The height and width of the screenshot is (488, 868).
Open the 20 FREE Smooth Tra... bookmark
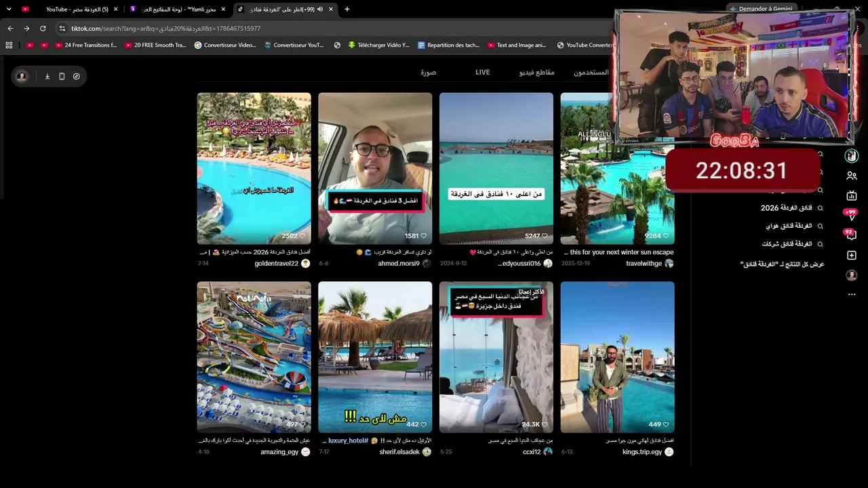(x=155, y=45)
